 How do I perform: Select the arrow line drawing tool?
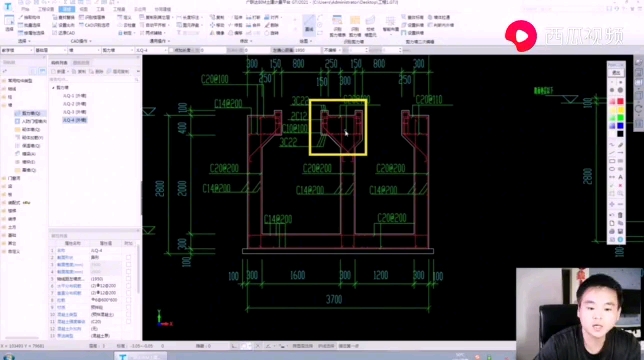pyautogui.click(x=620, y=153)
